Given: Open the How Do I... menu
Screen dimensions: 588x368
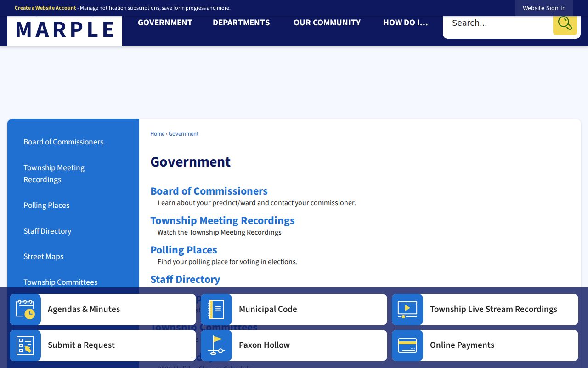Looking at the screenshot, I should (406, 23).
